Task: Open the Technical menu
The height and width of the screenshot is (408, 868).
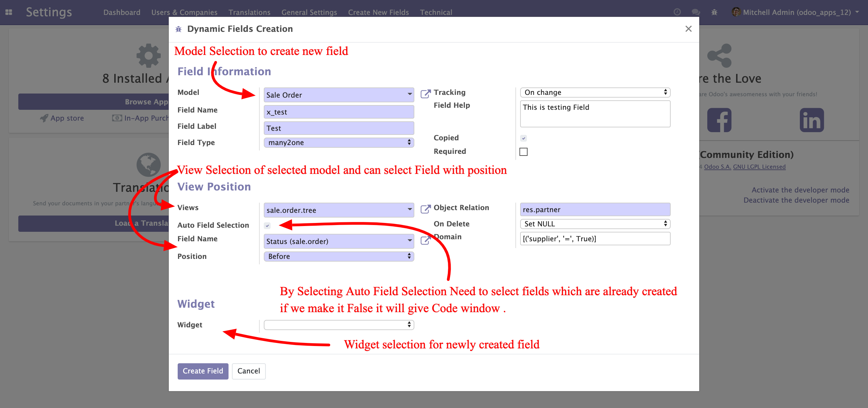Action: (436, 12)
